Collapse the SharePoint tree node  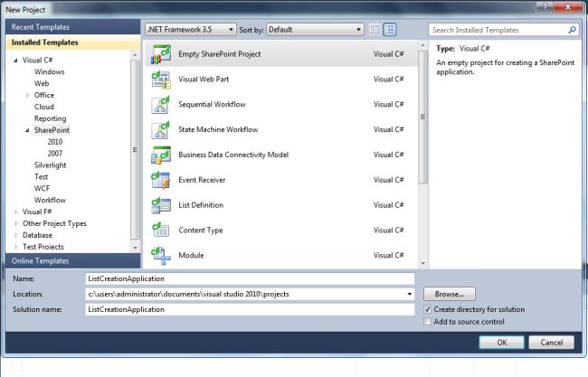click(x=27, y=130)
